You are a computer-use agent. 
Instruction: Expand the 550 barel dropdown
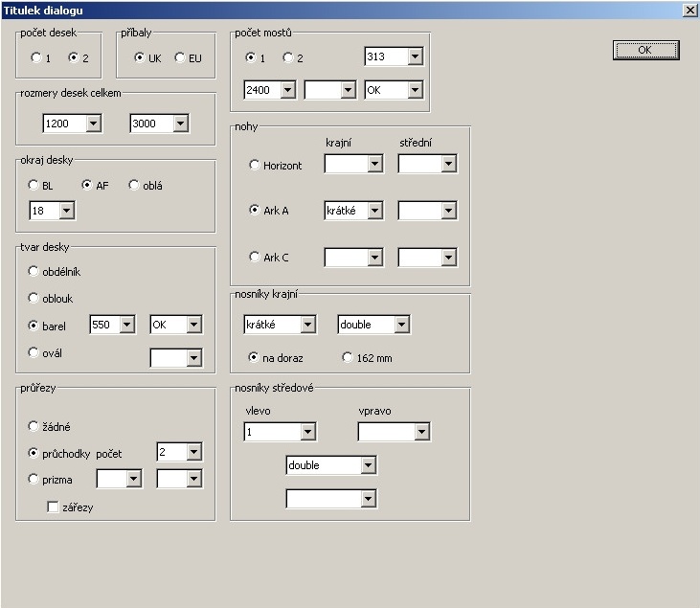point(127,325)
